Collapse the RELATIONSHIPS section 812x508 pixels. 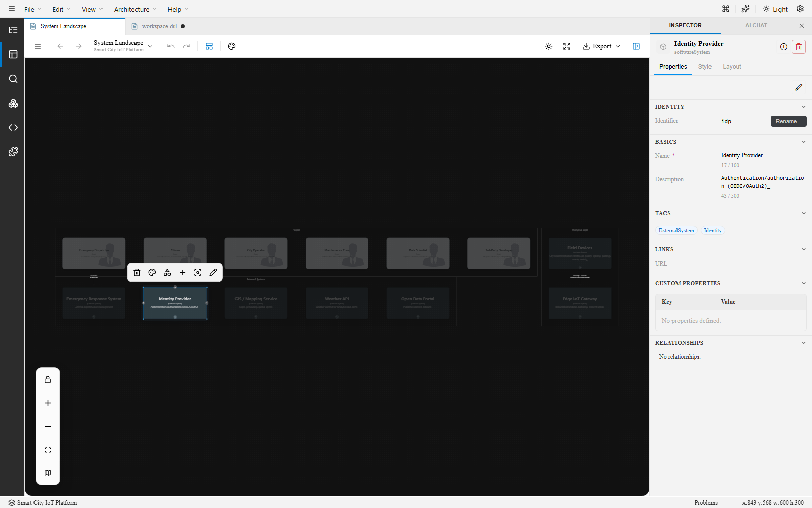[x=804, y=343]
